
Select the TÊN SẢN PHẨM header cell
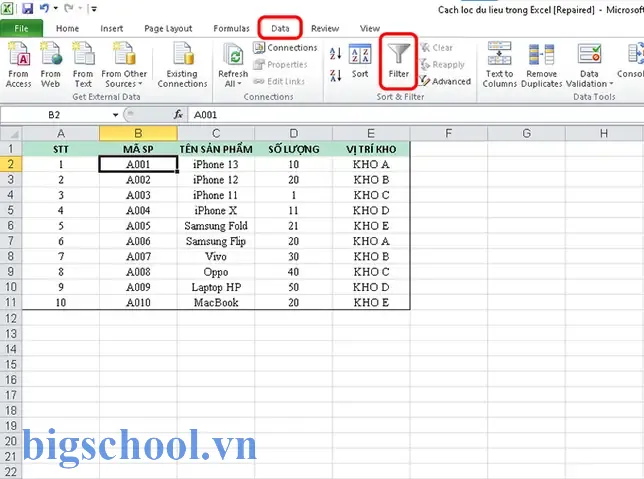(x=216, y=149)
